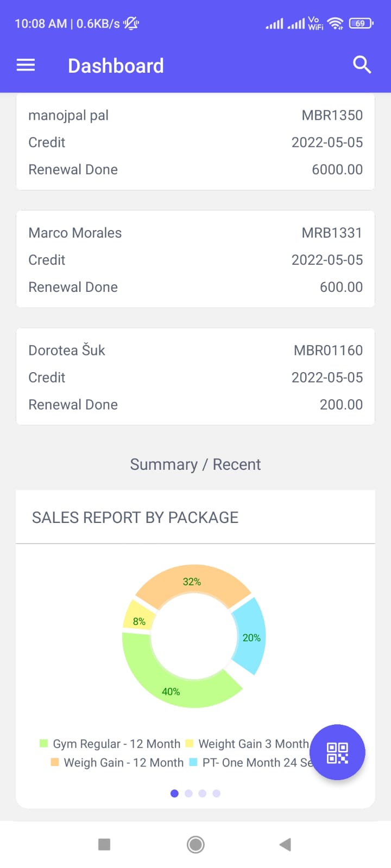Image resolution: width=391 pixels, height=868 pixels.
Task: Tap the Sales Report By Package header
Action: tap(135, 518)
